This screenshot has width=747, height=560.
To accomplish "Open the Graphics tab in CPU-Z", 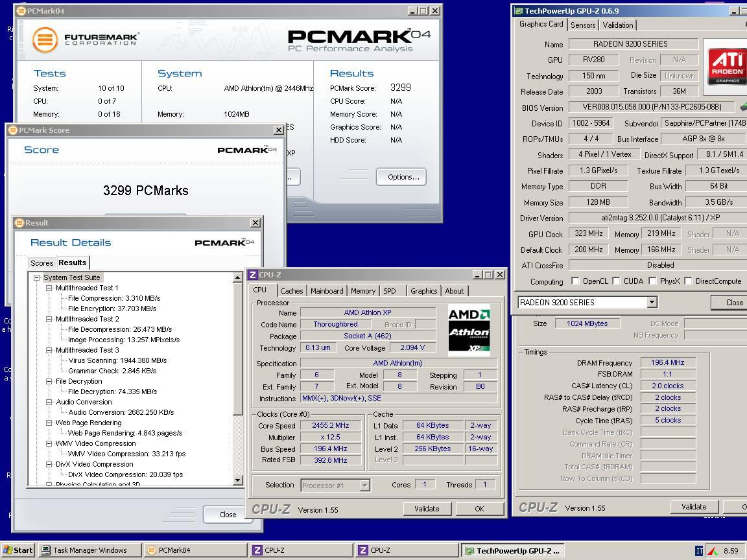I will (423, 291).
